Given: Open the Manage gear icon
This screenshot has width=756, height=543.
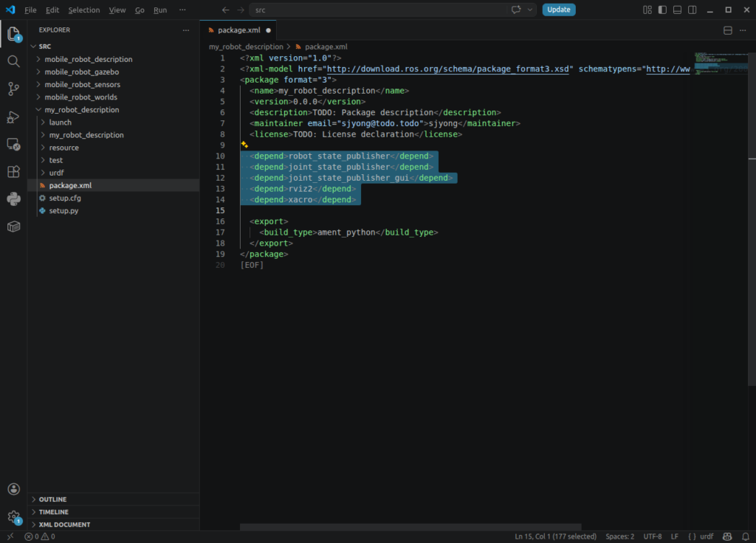Looking at the screenshot, I should pos(13,517).
